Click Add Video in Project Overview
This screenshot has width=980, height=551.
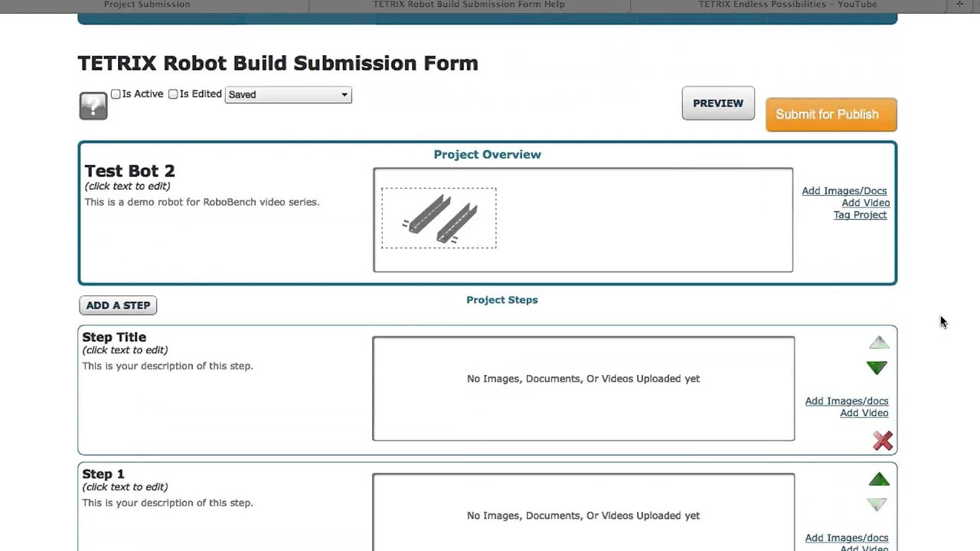click(x=866, y=203)
